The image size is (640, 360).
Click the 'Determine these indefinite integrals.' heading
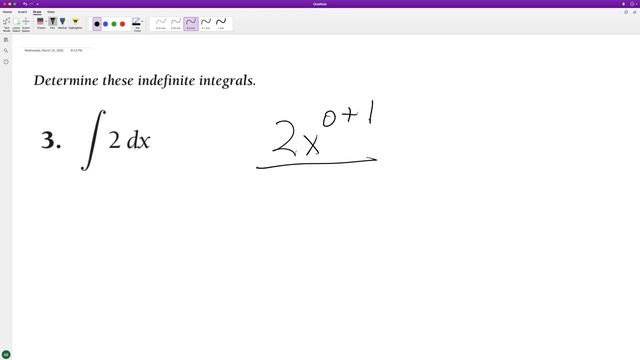point(145,80)
